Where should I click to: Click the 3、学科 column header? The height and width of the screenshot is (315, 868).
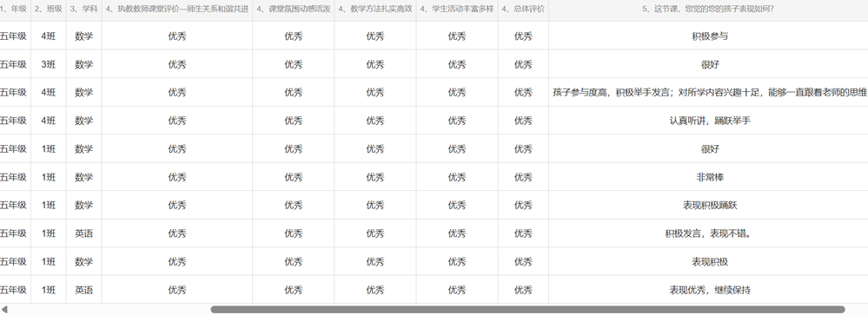click(83, 9)
